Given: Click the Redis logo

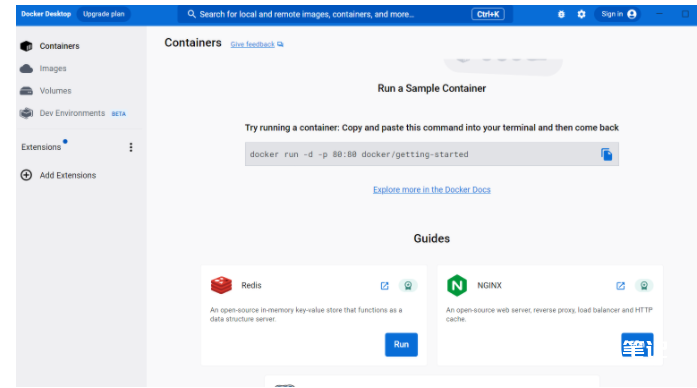Looking at the screenshot, I should 221,285.
